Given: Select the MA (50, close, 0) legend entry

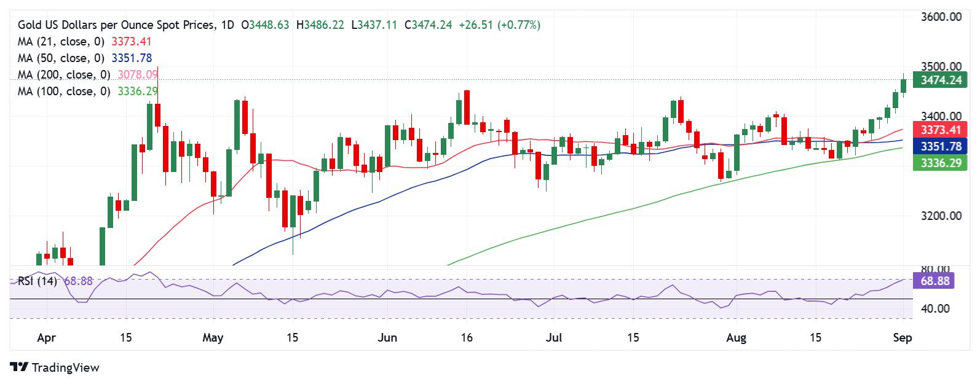Looking at the screenshot, I should tap(62, 58).
